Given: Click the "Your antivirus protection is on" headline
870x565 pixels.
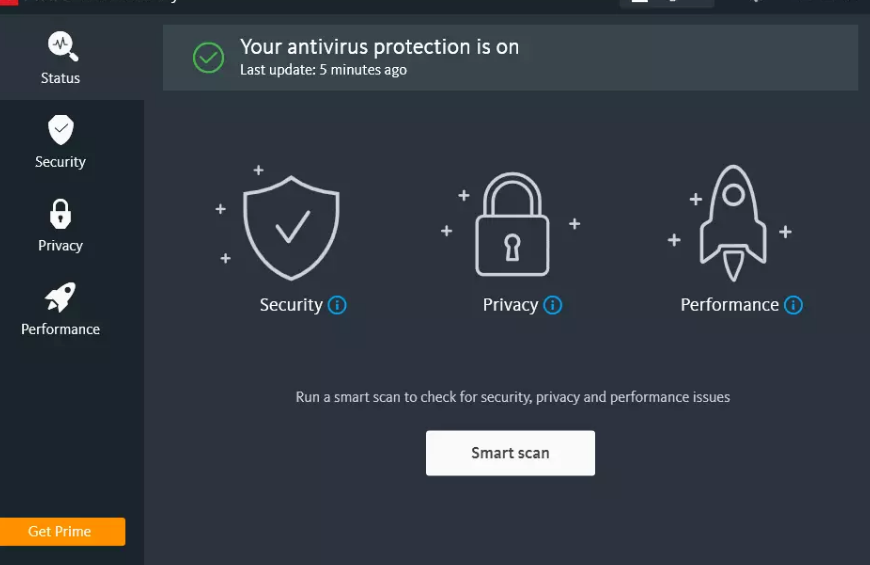Looking at the screenshot, I should (379, 47).
